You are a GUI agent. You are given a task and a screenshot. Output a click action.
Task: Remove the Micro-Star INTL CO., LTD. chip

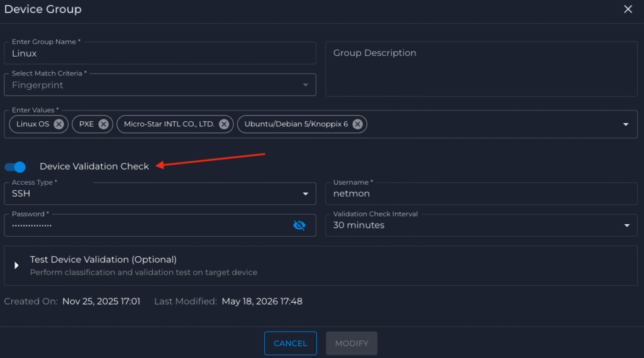pos(224,124)
